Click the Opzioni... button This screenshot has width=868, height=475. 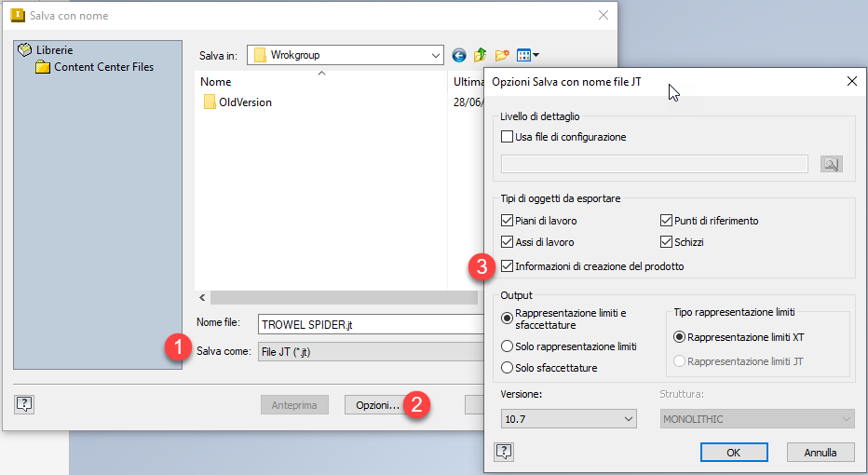[377, 405]
